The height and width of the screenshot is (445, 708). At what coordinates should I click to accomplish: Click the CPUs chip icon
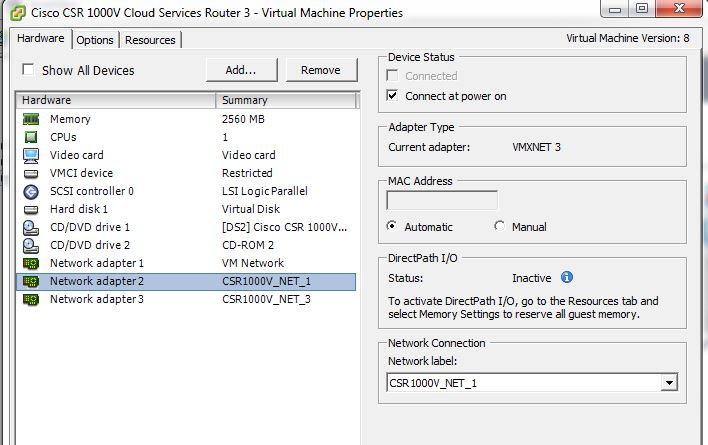(x=31, y=137)
